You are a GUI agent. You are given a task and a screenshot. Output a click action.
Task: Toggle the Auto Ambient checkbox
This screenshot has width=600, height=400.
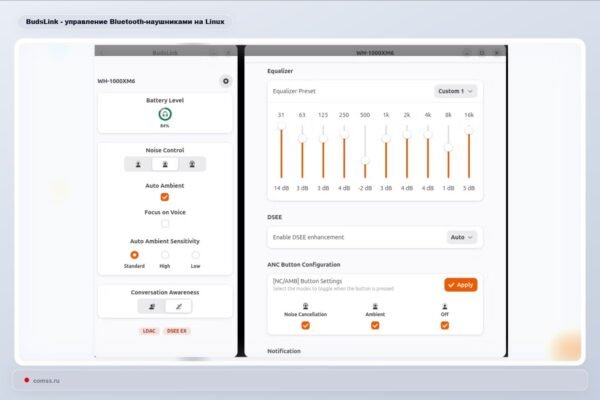click(x=165, y=197)
